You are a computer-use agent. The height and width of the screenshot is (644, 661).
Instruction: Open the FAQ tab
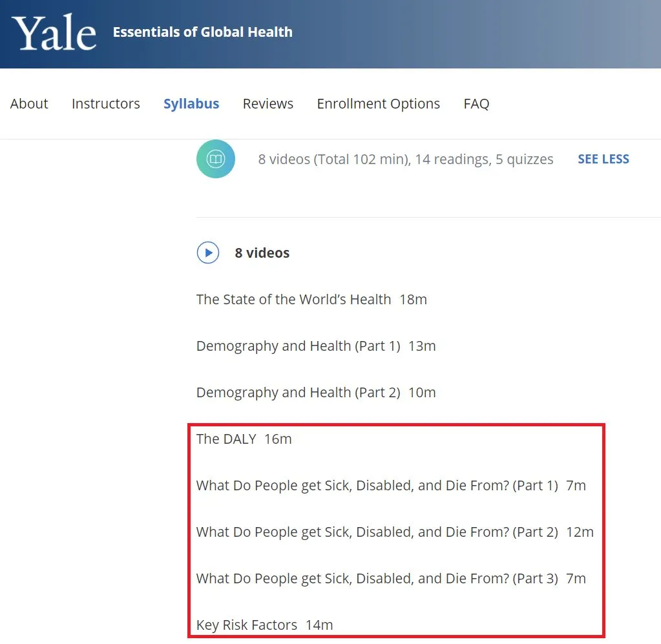476,103
